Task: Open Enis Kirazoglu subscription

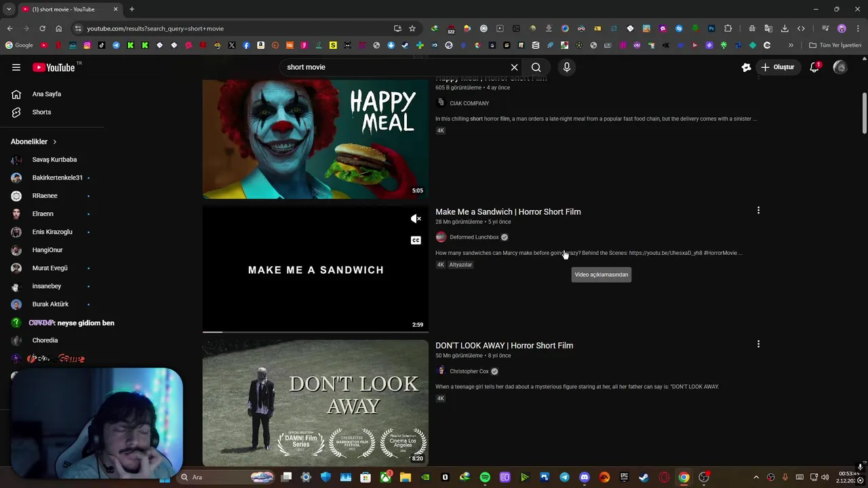Action: pyautogui.click(x=53, y=232)
